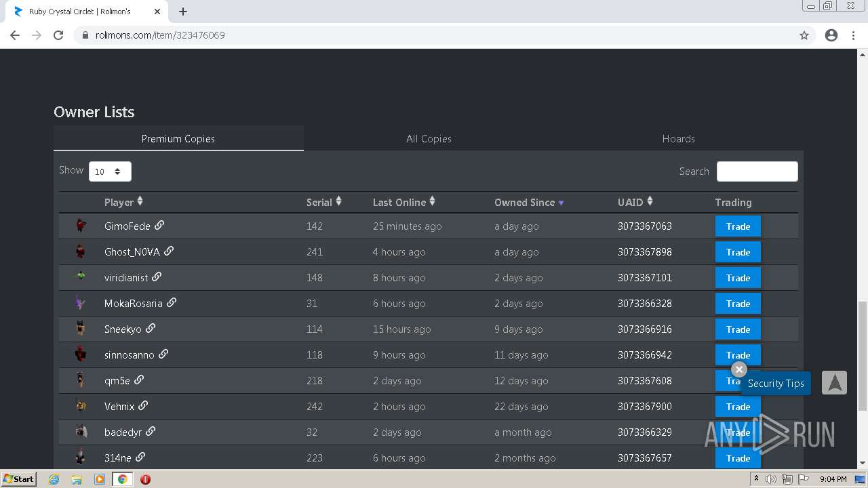Click Ghost_N0VA's avatar thumbnail
Viewport: 868px width, 488px height.
point(81,251)
